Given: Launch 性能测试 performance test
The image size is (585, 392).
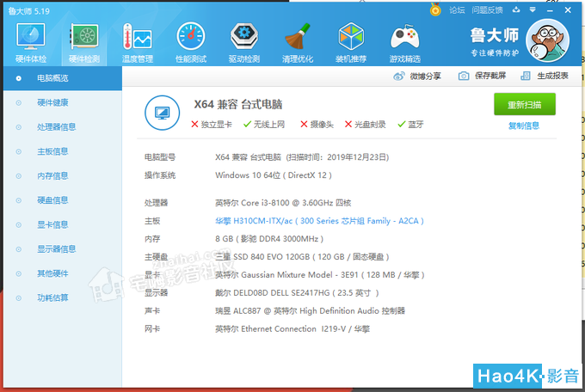Looking at the screenshot, I should pyautogui.click(x=191, y=42).
